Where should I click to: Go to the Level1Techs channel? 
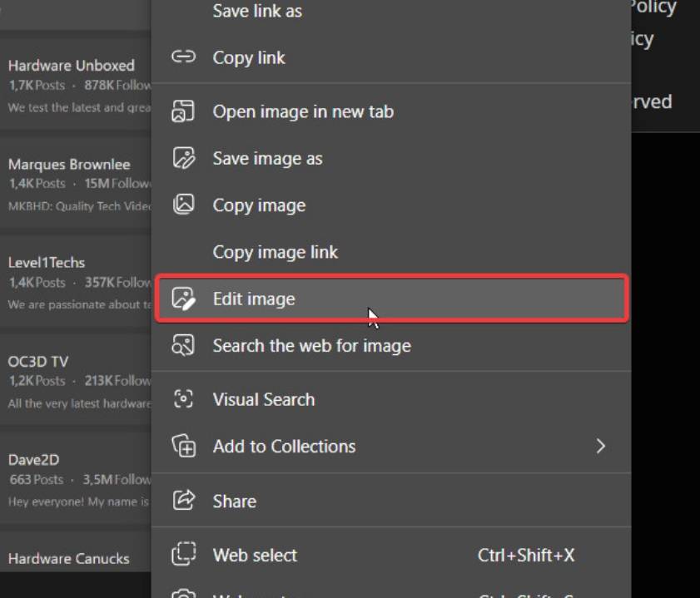click(47, 263)
